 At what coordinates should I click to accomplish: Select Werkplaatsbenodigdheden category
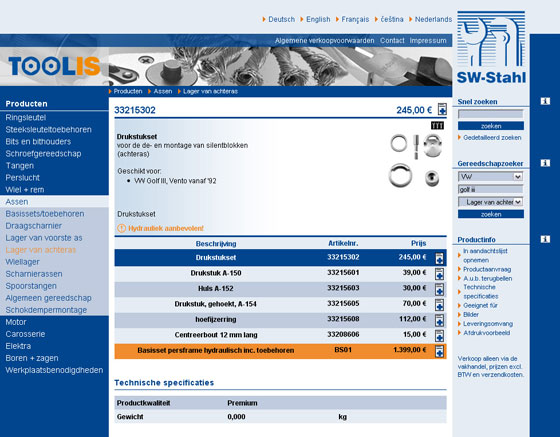click(x=54, y=370)
